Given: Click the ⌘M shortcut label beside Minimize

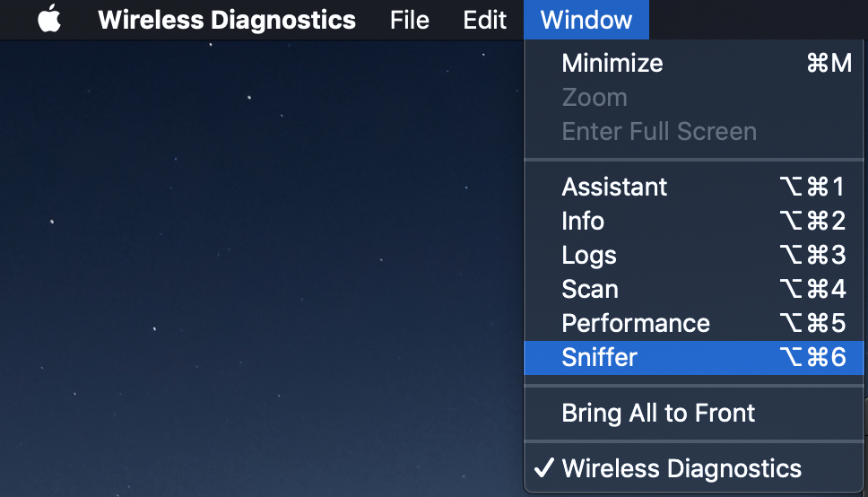Looking at the screenshot, I should 829,64.
